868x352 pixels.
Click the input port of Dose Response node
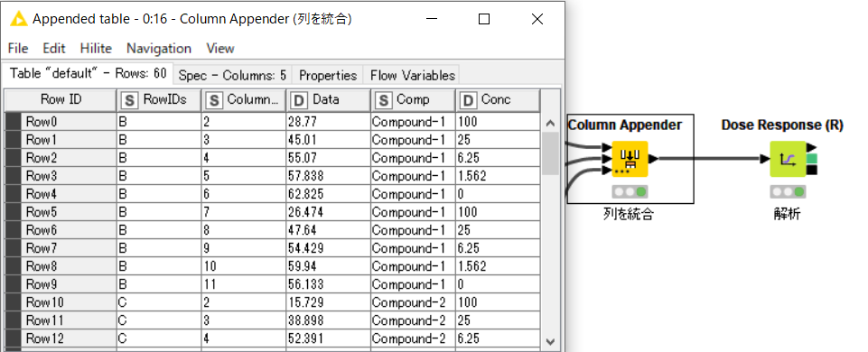[765, 160]
